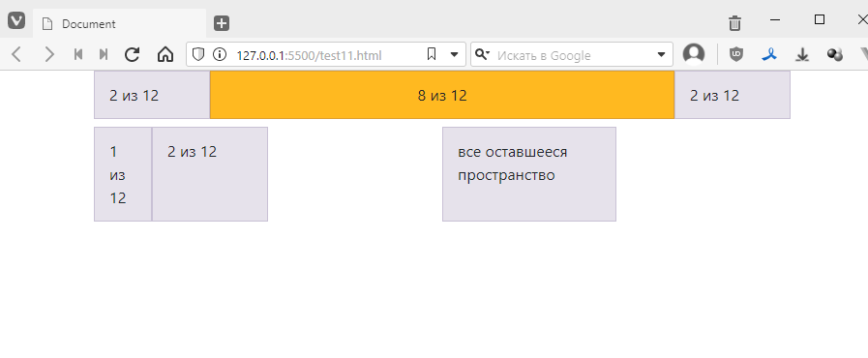This screenshot has width=868, height=358.
Task: Click the rewind history button
Action: coord(78,54)
